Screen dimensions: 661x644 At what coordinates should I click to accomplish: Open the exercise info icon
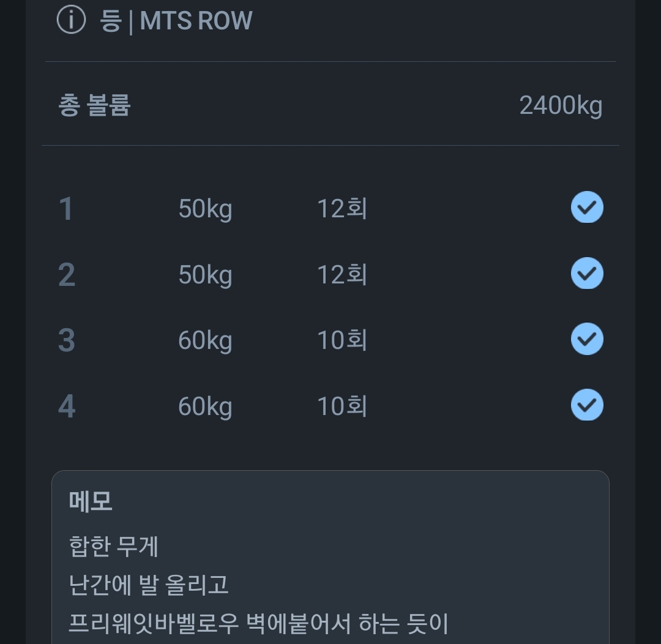click(x=72, y=20)
